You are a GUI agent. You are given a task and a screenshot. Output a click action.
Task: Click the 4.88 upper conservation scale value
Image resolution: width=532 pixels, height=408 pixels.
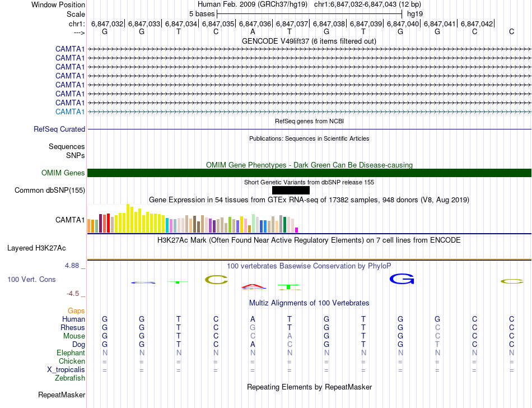[x=72, y=266]
